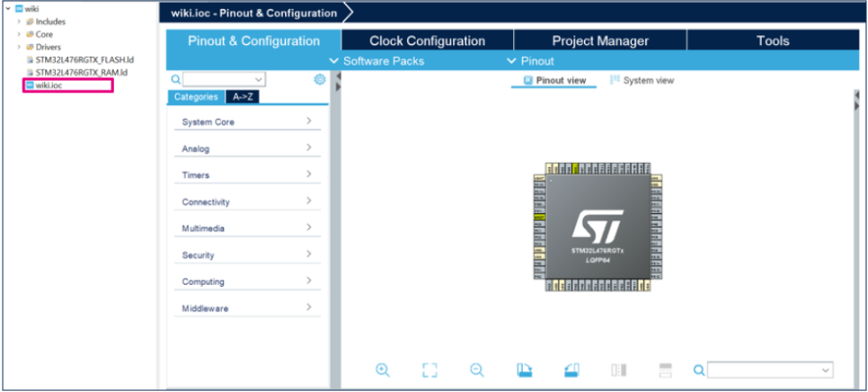The height and width of the screenshot is (392, 868).
Task: Click the magnifier icon beside the pin search box
Action: coord(699,370)
